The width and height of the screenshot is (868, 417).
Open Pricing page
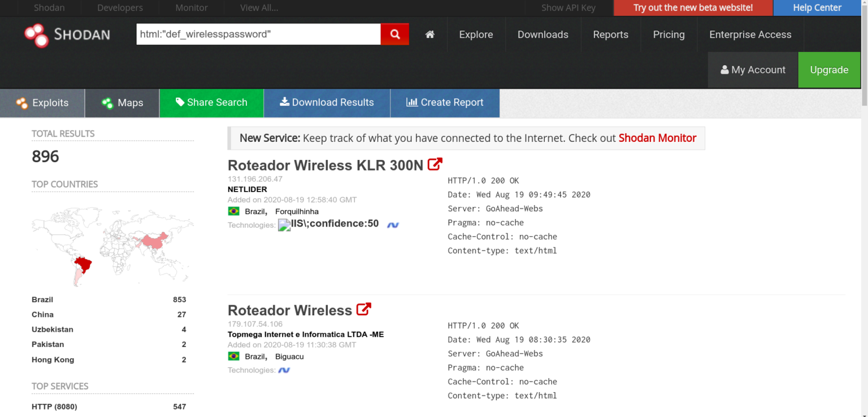tap(669, 34)
